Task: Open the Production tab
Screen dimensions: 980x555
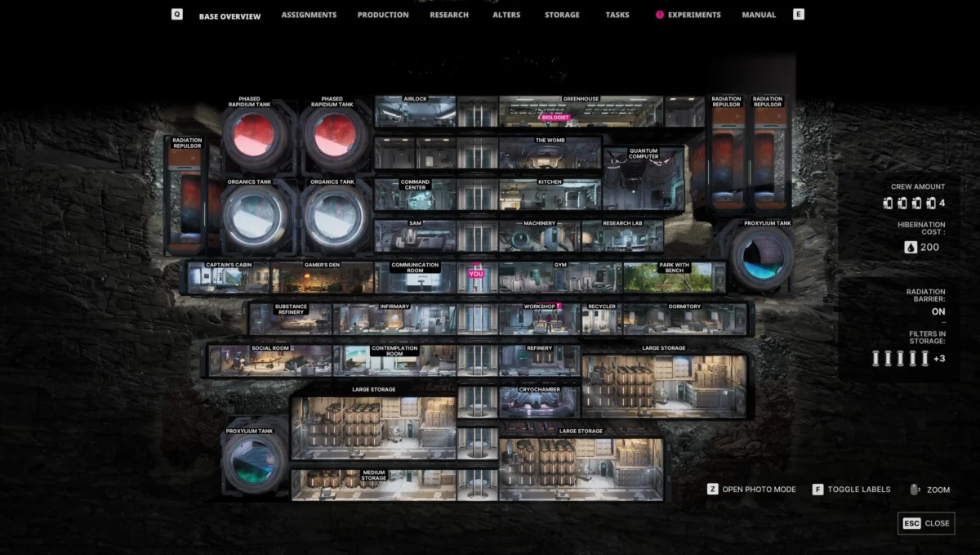Action: [x=383, y=15]
